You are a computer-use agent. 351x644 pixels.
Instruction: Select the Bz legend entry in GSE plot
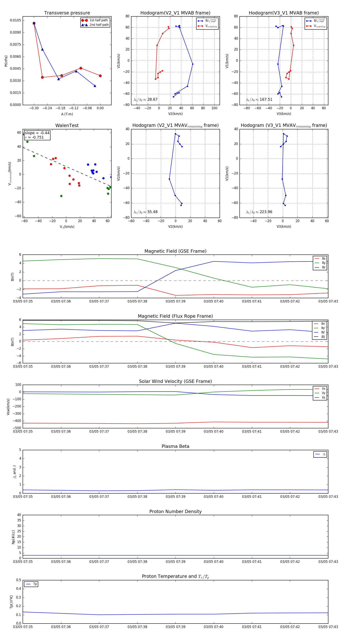click(x=320, y=267)
